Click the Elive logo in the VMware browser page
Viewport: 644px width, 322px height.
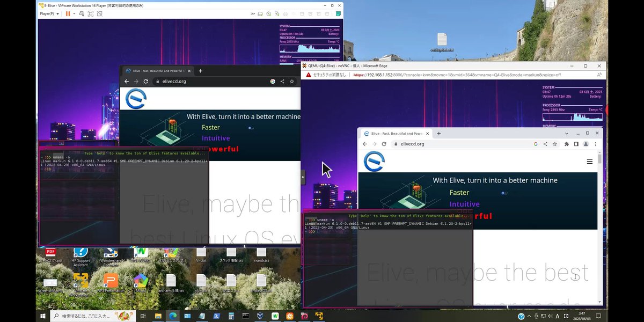tap(136, 99)
